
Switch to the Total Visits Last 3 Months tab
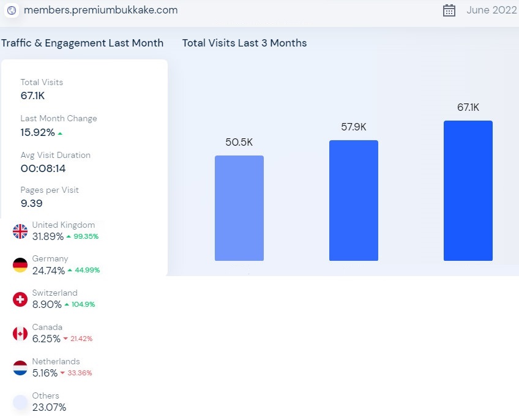coord(245,43)
